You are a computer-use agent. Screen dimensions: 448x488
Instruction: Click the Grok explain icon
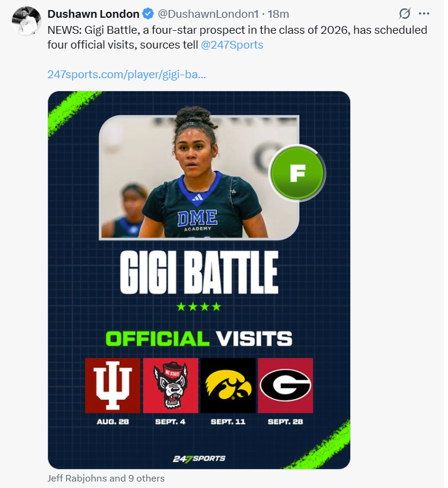405,14
